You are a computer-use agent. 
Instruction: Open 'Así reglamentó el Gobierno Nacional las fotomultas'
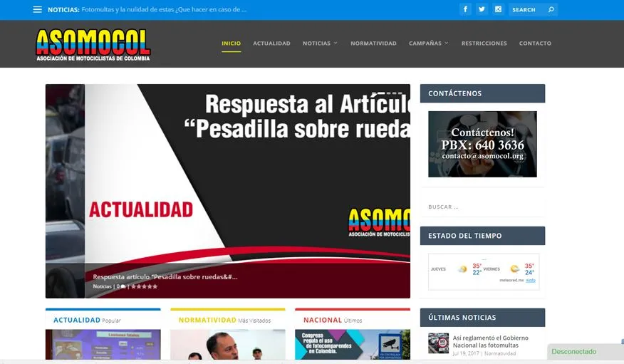point(490,341)
